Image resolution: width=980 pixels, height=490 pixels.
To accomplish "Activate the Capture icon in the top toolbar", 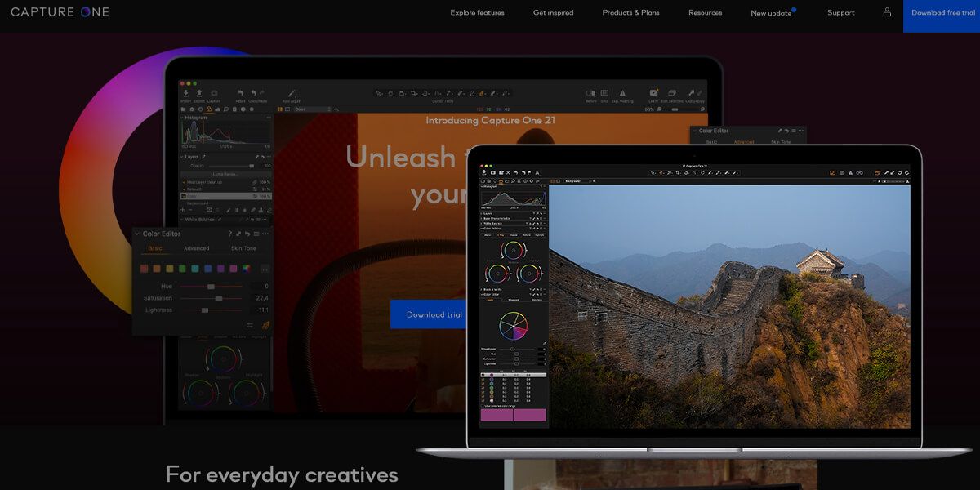I will (x=214, y=93).
